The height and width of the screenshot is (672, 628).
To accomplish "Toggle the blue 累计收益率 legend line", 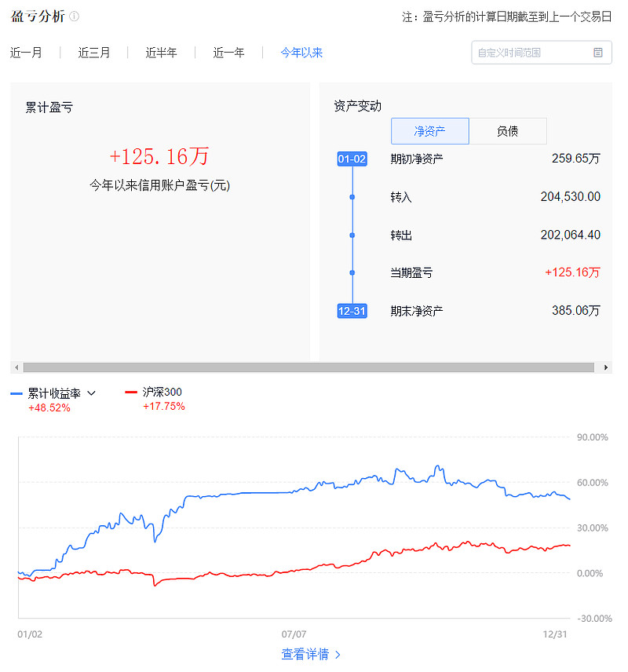I will 16,393.
